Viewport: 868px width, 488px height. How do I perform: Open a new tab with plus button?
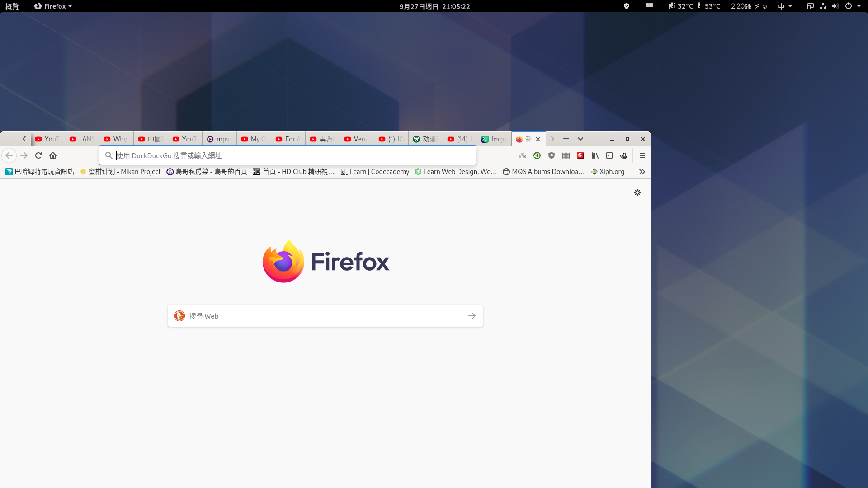pos(566,139)
